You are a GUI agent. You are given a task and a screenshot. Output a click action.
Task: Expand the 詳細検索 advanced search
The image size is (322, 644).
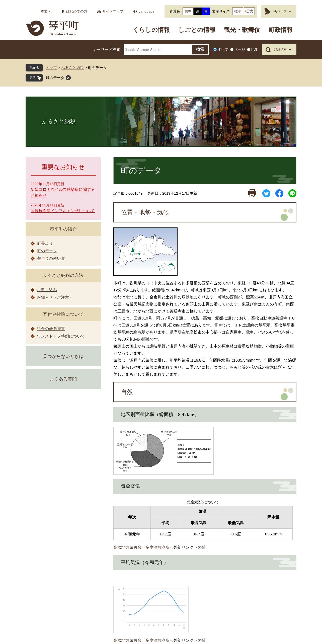pyautogui.click(x=279, y=49)
